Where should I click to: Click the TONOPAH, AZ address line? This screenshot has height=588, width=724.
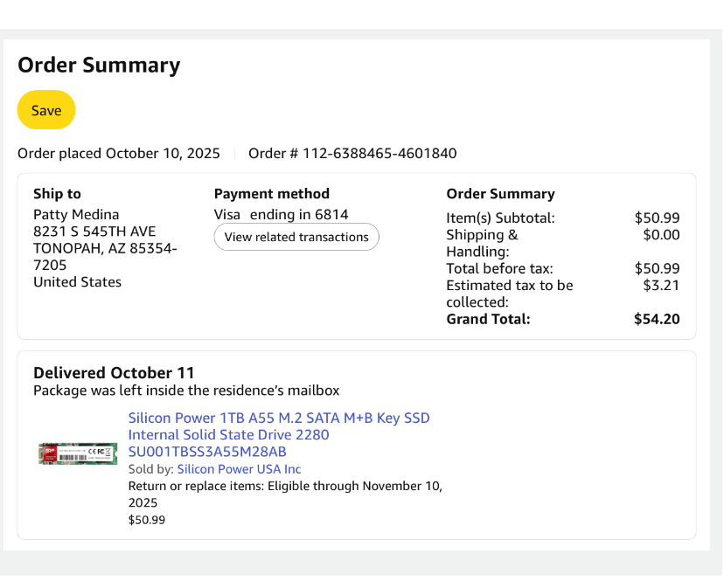105,248
